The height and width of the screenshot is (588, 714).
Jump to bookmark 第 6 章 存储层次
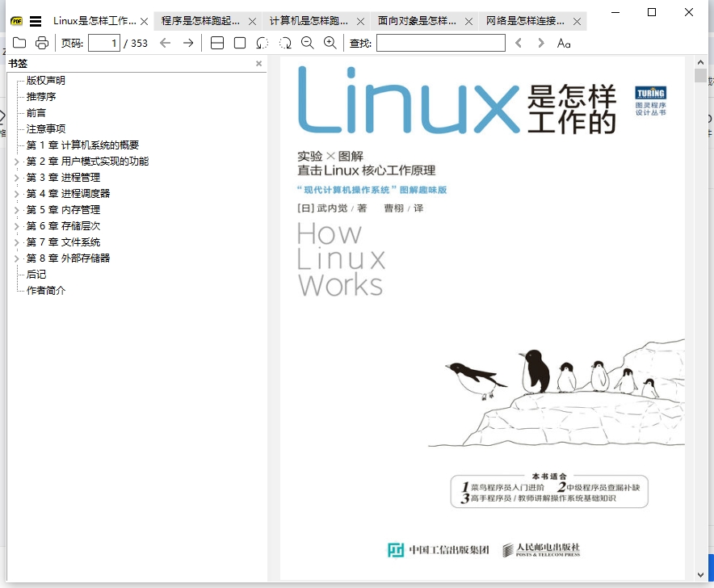(x=63, y=226)
